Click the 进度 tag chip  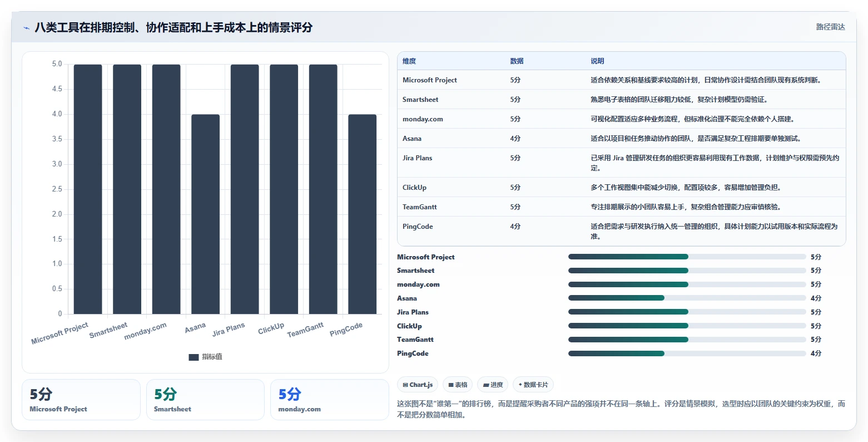click(x=493, y=385)
